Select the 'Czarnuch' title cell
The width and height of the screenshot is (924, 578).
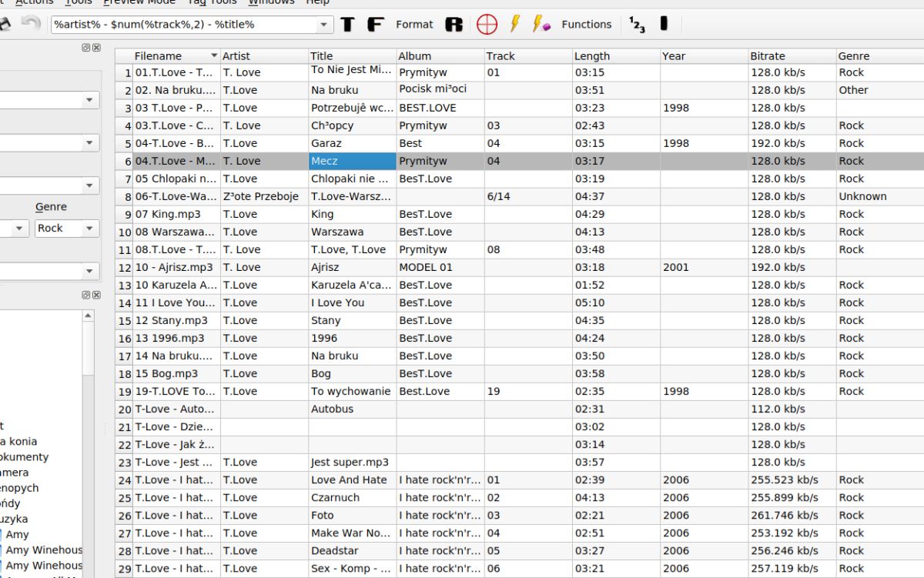(x=352, y=497)
